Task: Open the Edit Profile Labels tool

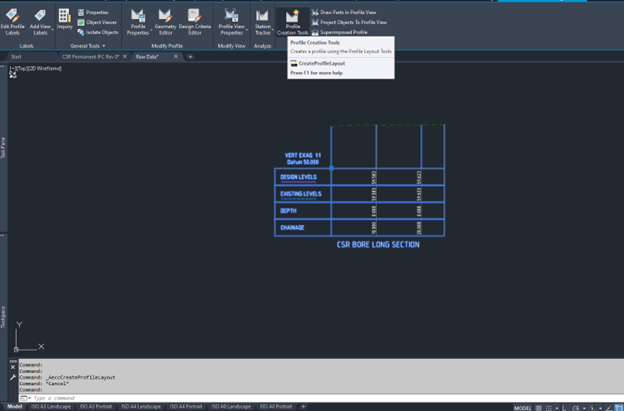Action: 14,20
